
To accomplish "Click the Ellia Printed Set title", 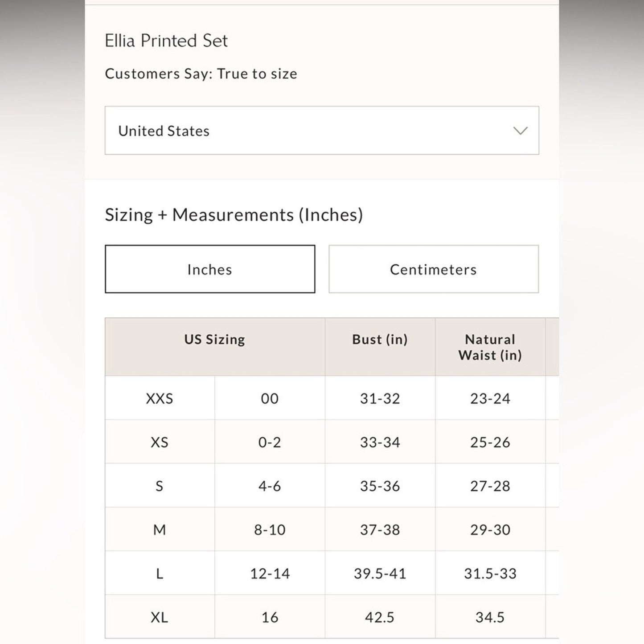I will point(166,40).
